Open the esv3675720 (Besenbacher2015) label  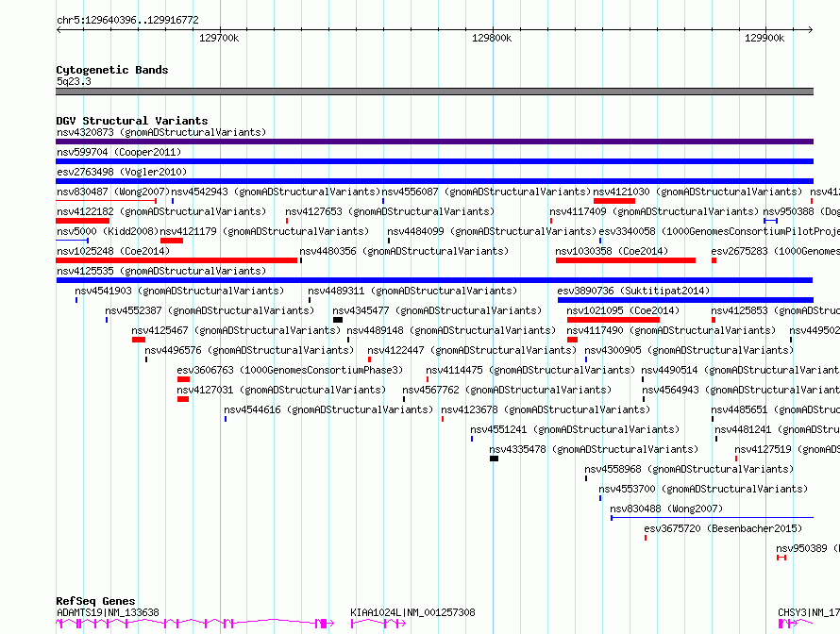[723, 528]
